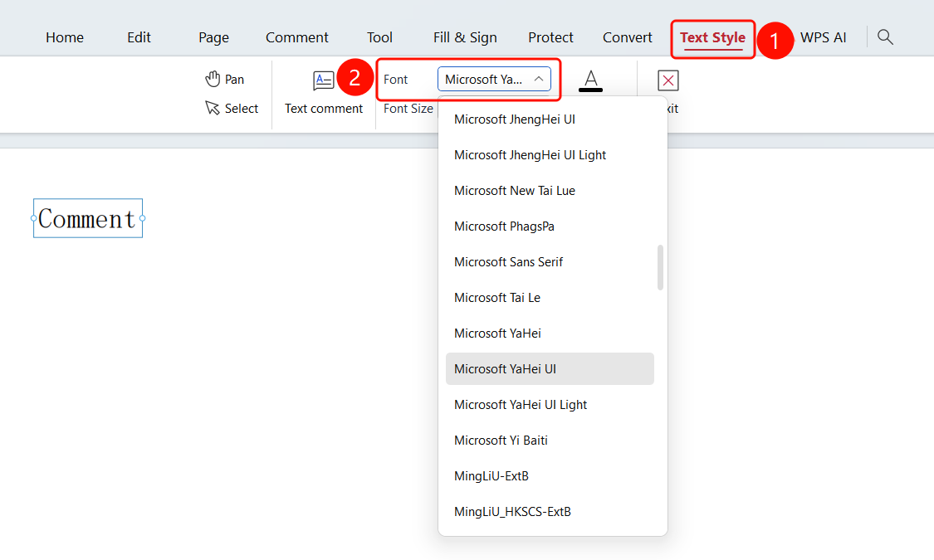Select the Text Style tab
This screenshot has height=560, width=934.
pyautogui.click(x=712, y=38)
